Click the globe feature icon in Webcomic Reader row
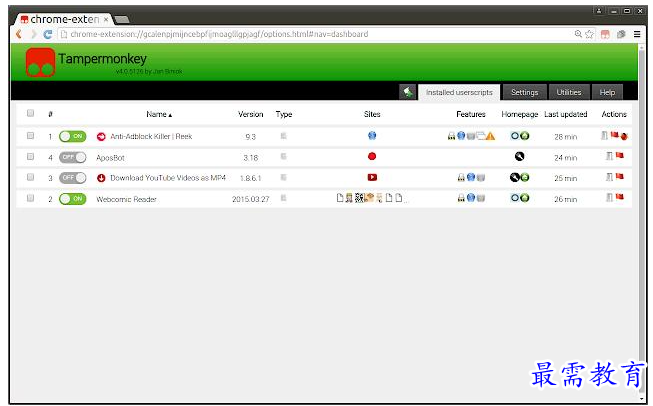This screenshot has height=406, width=653. [471, 198]
